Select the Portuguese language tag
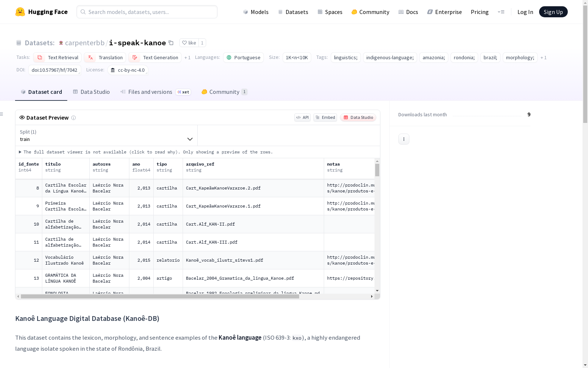Viewport: 588px width, 368px height. pyautogui.click(x=243, y=57)
